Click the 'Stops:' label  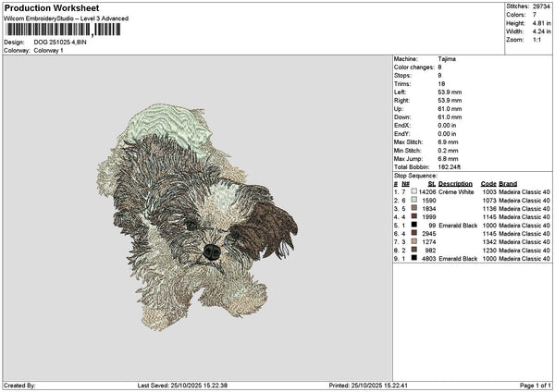pos(402,76)
